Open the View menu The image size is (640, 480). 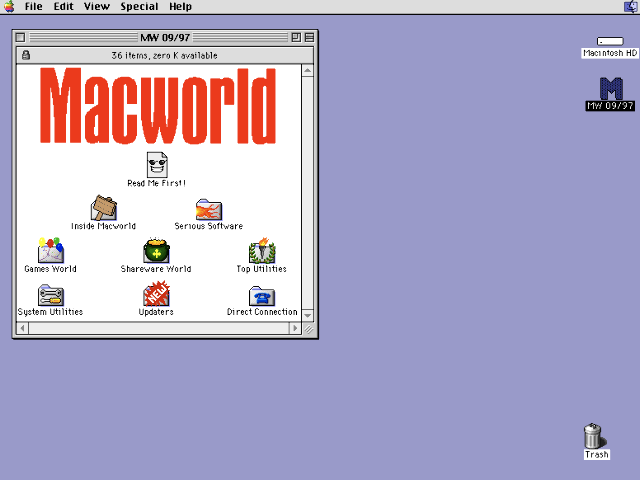[97, 7]
